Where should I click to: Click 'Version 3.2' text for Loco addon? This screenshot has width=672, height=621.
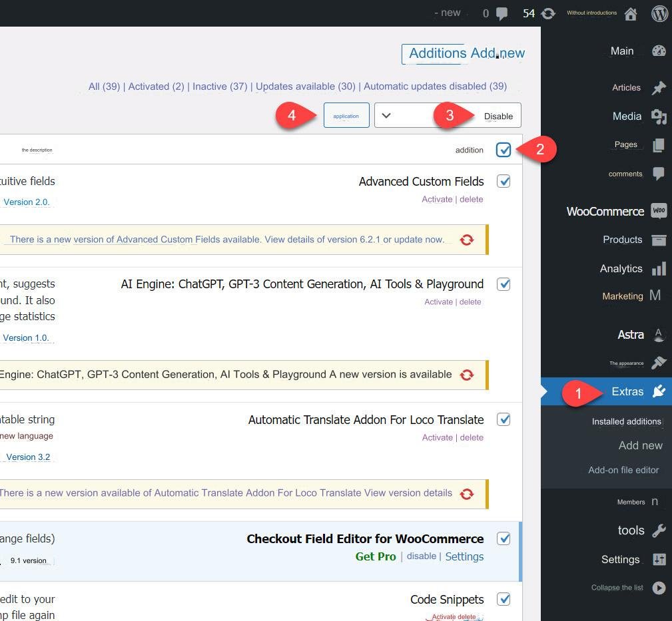tap(28, 457)
